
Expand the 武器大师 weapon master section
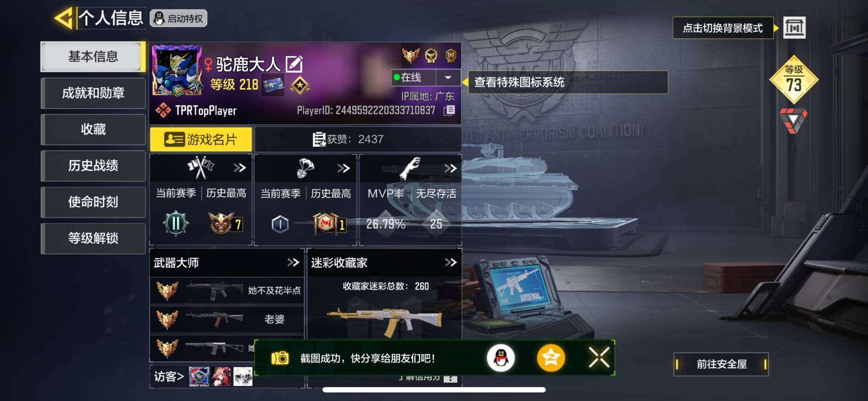tap(293, 263)
